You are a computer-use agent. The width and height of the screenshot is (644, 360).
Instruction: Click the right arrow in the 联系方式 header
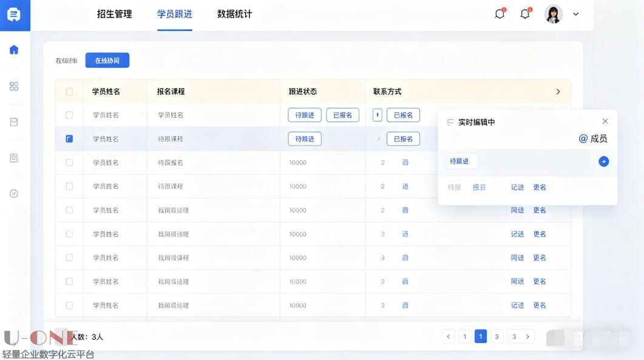[x=558, y=91]
